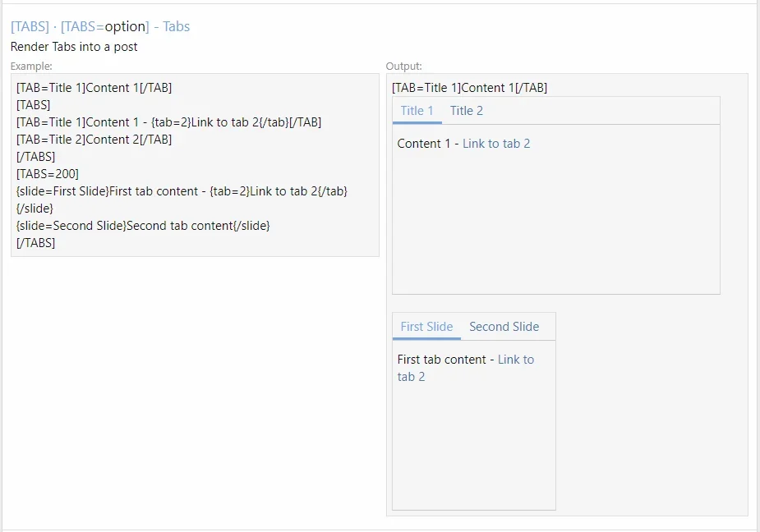The width and height of the screenshot is (760, 532).
Task: Switch to the Title 1 tab
Action: click(x=417, y=111)
